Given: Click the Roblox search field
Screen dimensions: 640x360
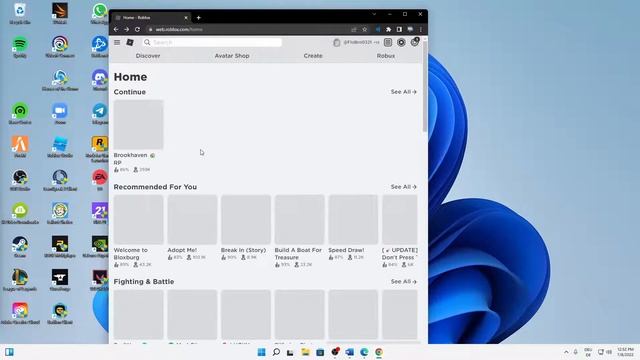Looking at the screenshot, I should (212, 42).
